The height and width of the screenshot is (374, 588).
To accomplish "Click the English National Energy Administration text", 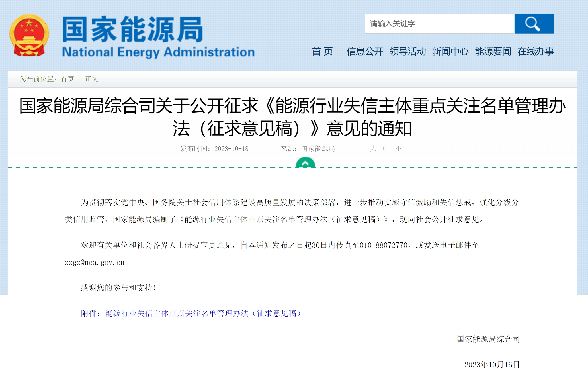I will (158, 52).
